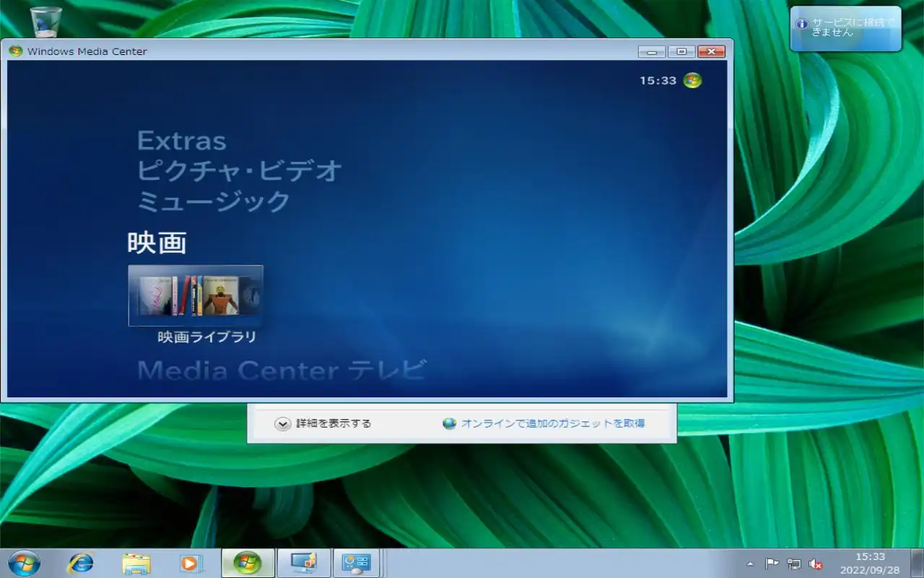Open network status tray icon

coord(794,564)
